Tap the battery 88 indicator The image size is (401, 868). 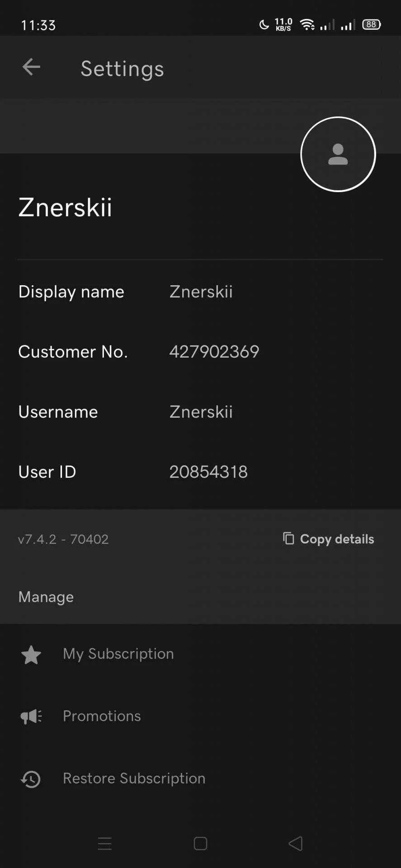point(372,24)
